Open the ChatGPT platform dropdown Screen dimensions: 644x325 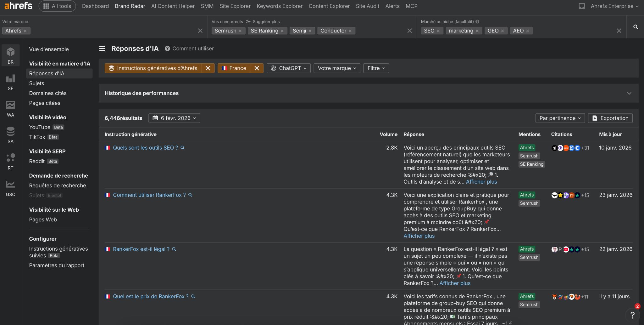pos(288,68)
